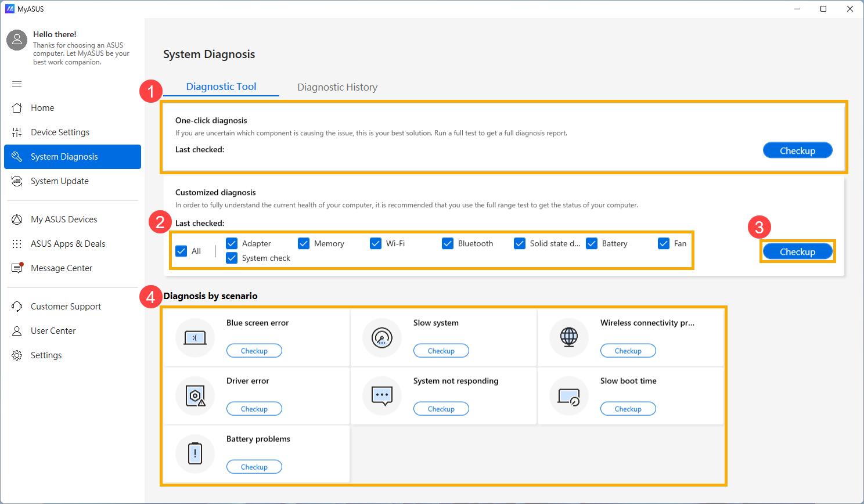Click the Driver error icon
Image resolution: width=864 pixels, height=504 pixels.
pyautogui.click(x=195, y=395)
